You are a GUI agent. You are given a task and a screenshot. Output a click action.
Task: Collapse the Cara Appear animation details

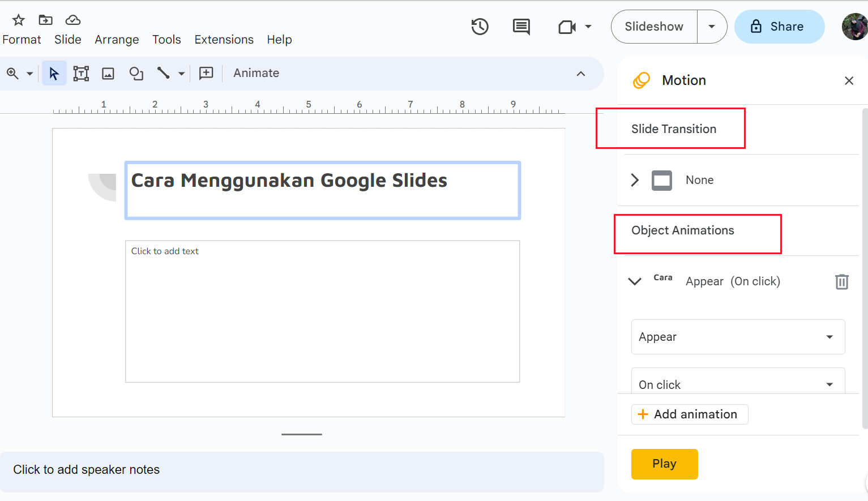634,281
